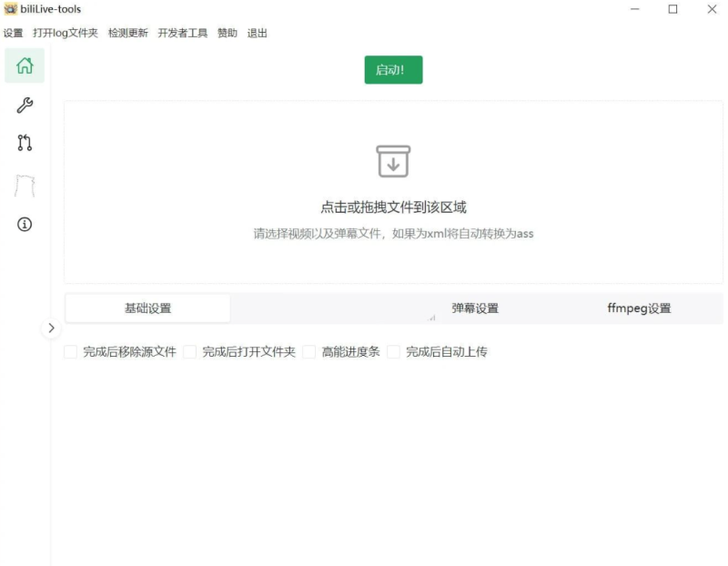Click 打开log文件夹 menu item
Viewport: 728px width, 566px height.
coord(66,33)
